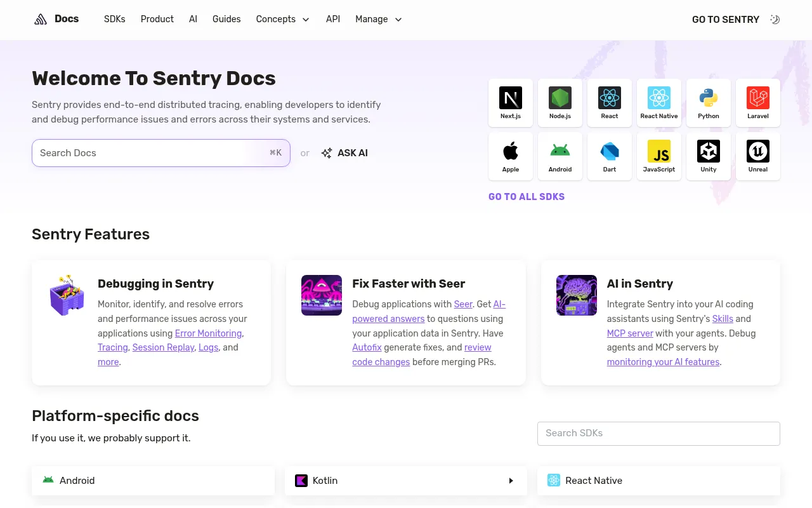Viewport: 812px width, 508px height.
Task: Open the Dart SDK tile
Action: pyautogui.click(x=610, y=156)
